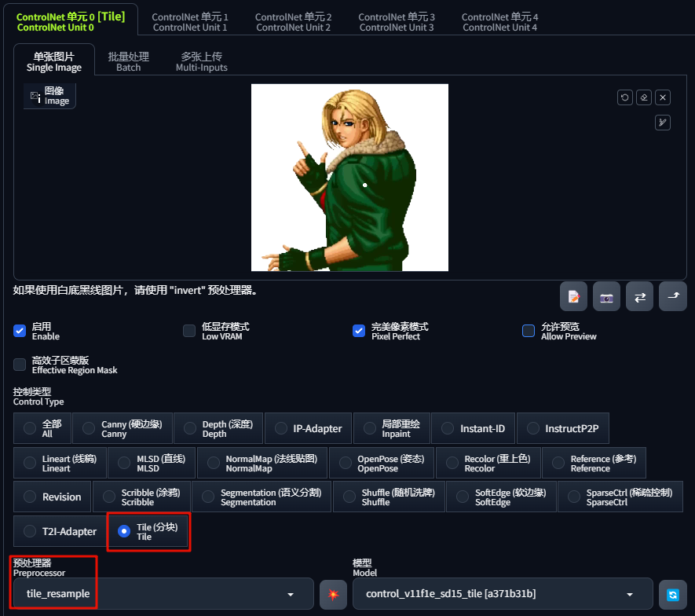Viewport: 695px width, 616px height.
Task: Select the OpenPose control type
Action: click(x=382, y=463)
